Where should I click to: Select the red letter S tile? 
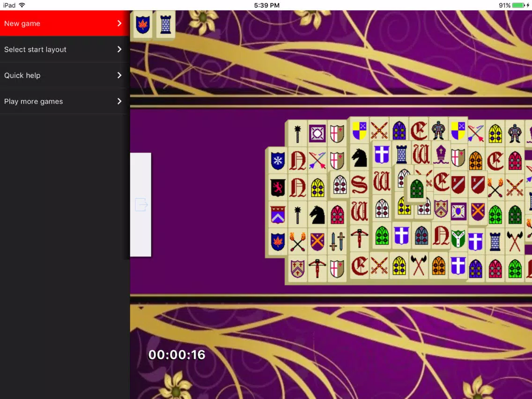(x=359, y=185)
